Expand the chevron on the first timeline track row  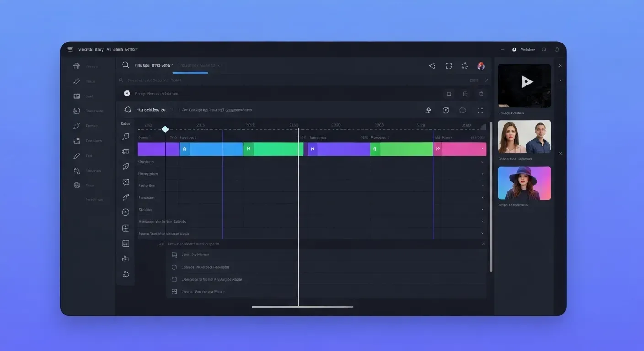point(483,161)
